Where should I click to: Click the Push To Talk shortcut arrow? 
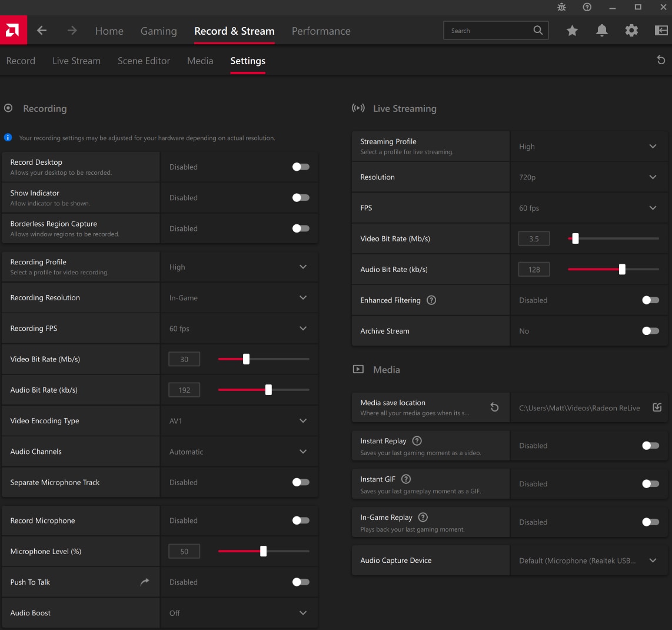[144, 582]
